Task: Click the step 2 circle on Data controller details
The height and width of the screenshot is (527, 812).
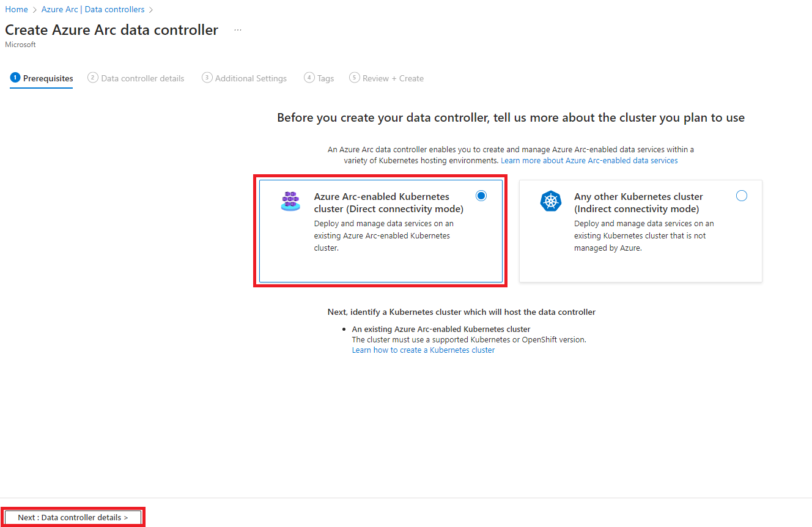Action: [93, 78]
